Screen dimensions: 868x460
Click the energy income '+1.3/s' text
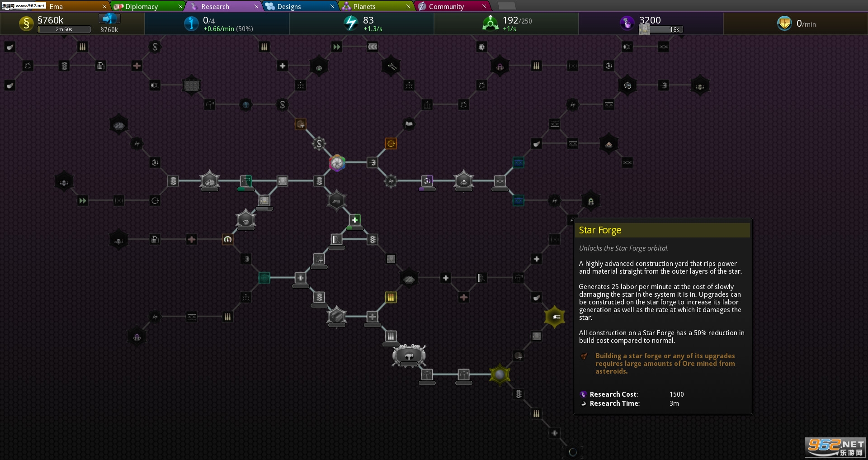coord(373,29)
